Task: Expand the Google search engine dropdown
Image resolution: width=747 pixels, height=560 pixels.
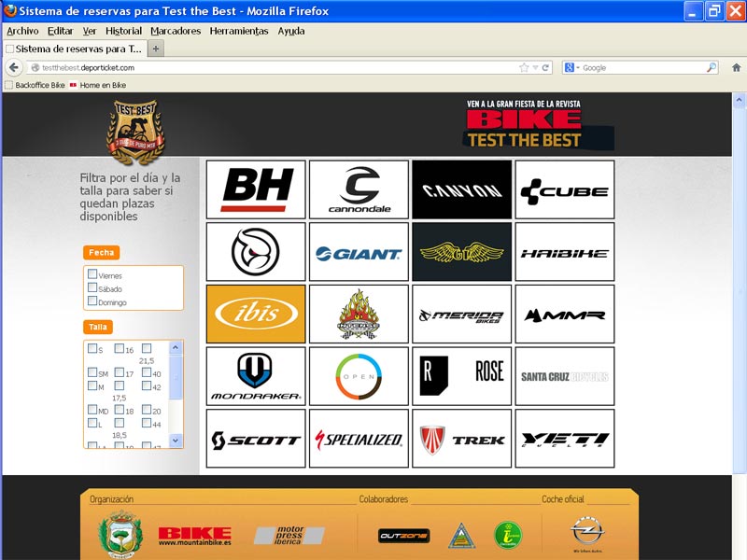Action: tap(572, 67)
